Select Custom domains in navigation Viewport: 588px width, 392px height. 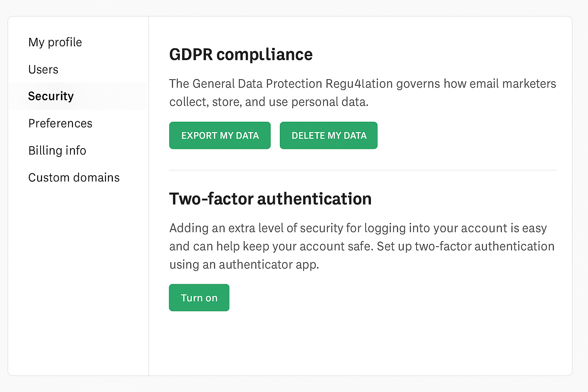click(x=74, y=177)
